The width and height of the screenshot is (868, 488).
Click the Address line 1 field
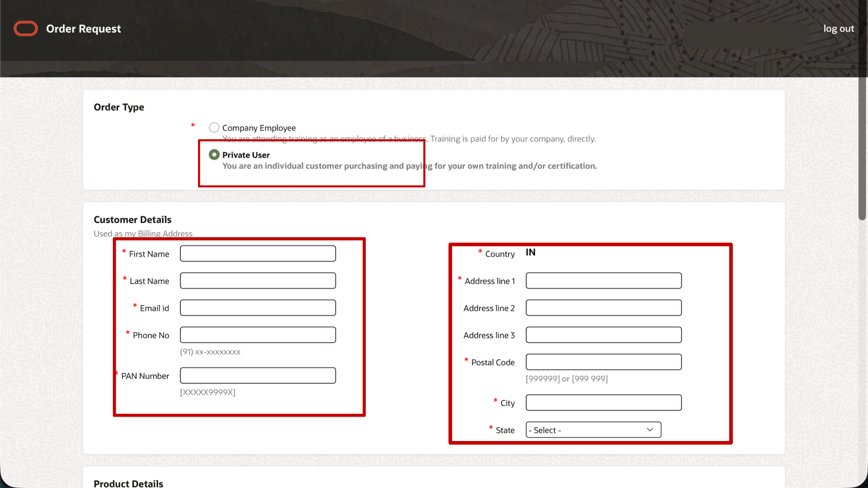[603, 281]
